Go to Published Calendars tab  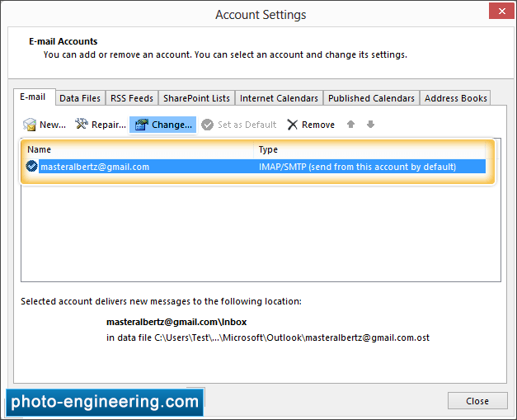[x=371, y=98]
